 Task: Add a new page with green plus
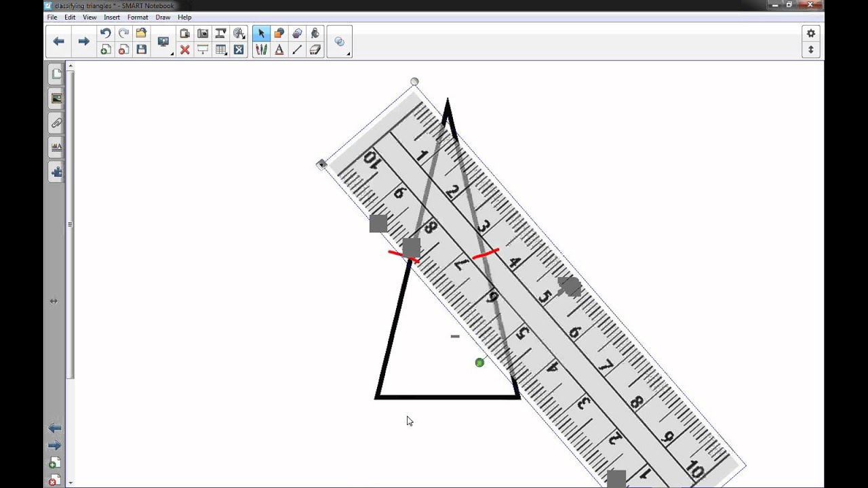pyautogui.click(x=105, y=49)
